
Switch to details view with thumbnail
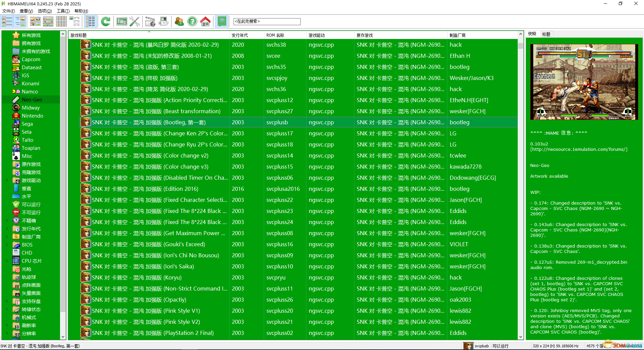[75, 21]
